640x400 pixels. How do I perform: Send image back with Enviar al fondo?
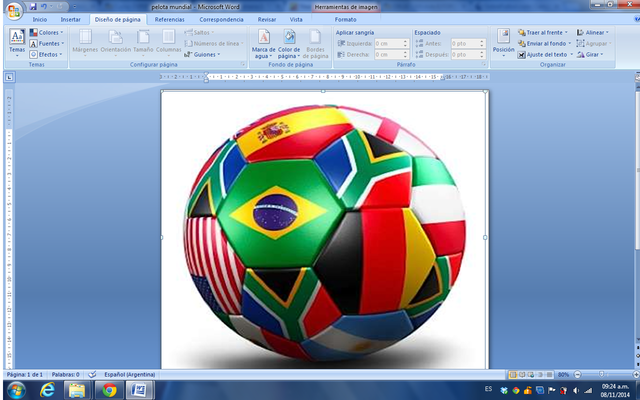pos(544,43)
